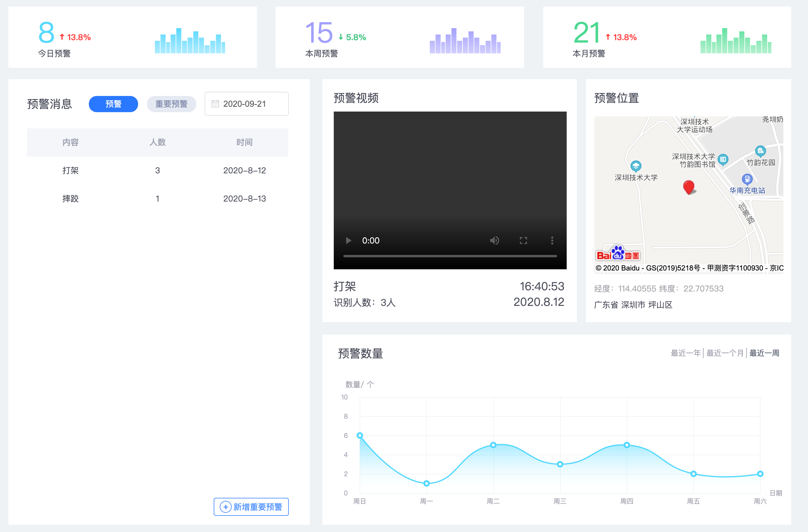
Task: Enter fullscreen mode on video player
Action: click(523, 241)
